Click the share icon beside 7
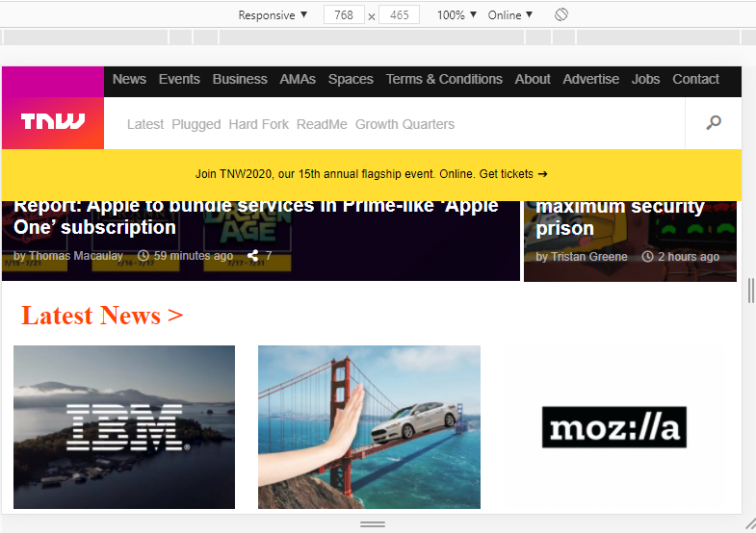The width and height of the screenshot is (756, 534). coord(252,256)
